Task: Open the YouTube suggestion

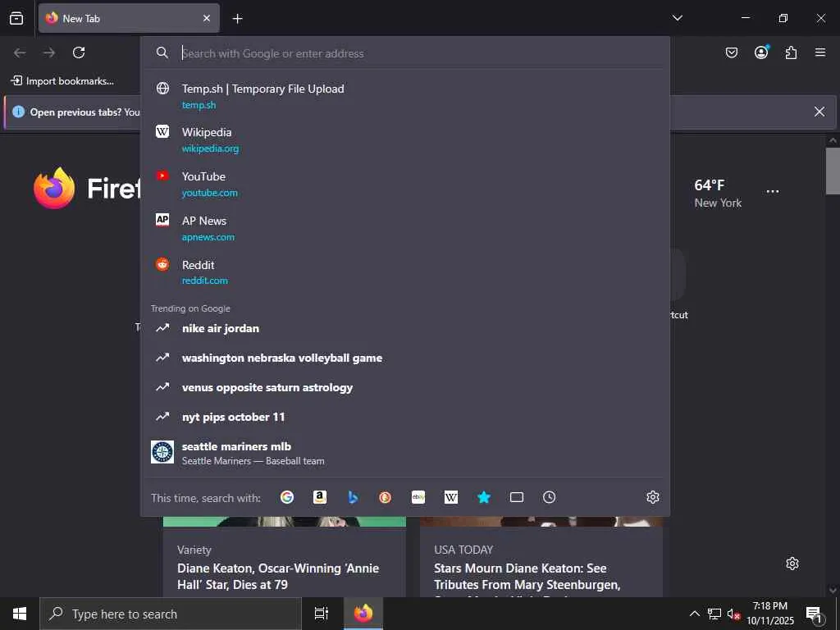Action: (405, 184)
